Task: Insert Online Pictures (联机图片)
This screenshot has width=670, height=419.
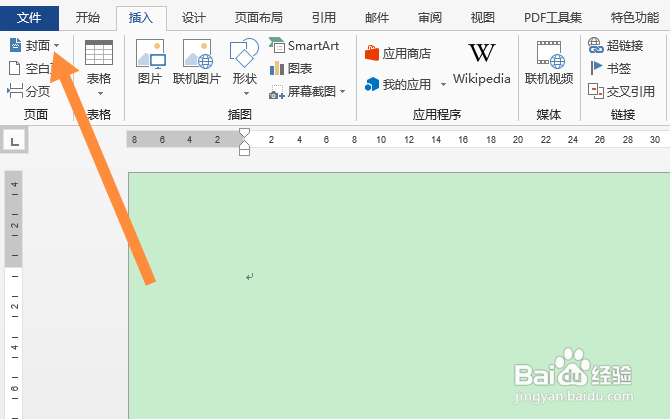Action: click(x=197, y=62)
